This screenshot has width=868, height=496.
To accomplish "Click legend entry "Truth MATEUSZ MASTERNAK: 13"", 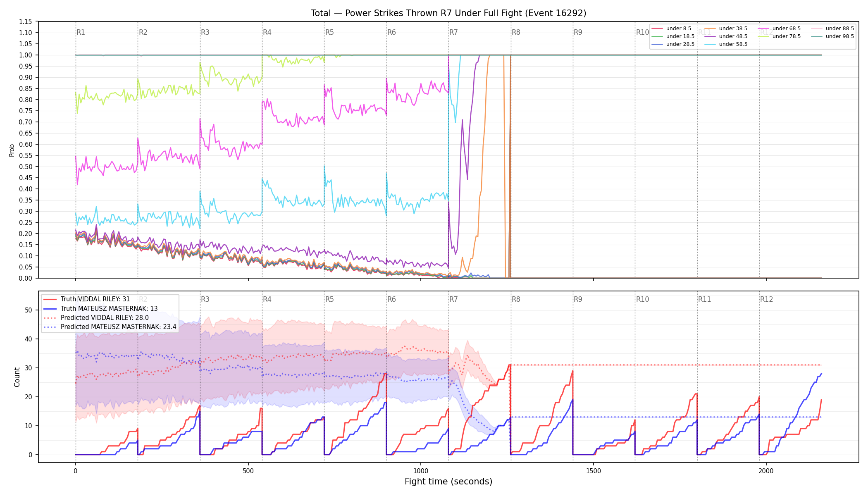I will pyautogui.click(x=109, y=308).
